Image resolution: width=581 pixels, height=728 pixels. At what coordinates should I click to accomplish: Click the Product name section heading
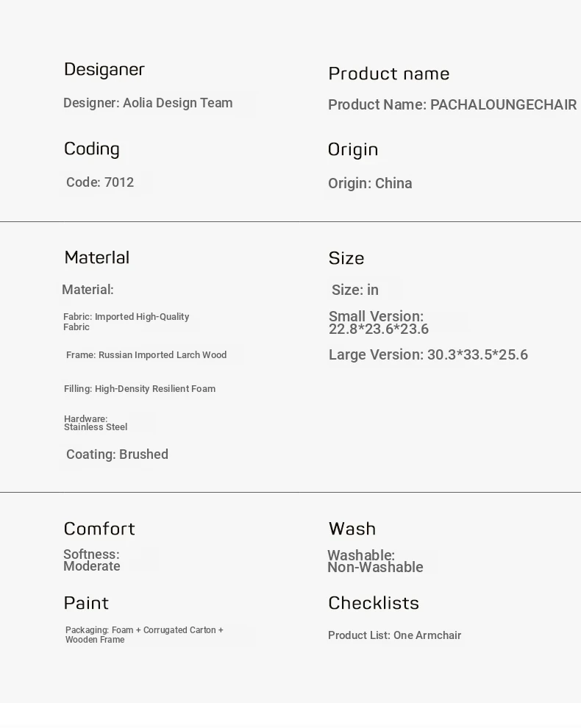tap(388, 74)
